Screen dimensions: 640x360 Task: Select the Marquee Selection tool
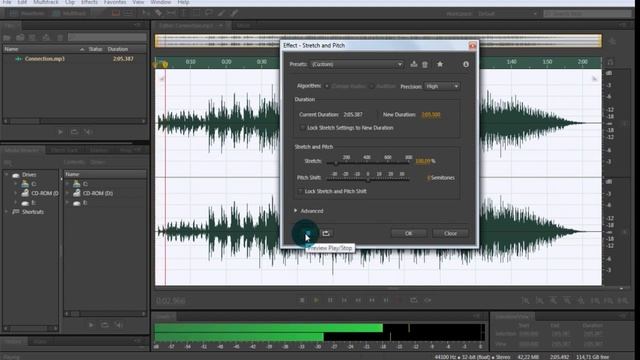click(196, 13)
